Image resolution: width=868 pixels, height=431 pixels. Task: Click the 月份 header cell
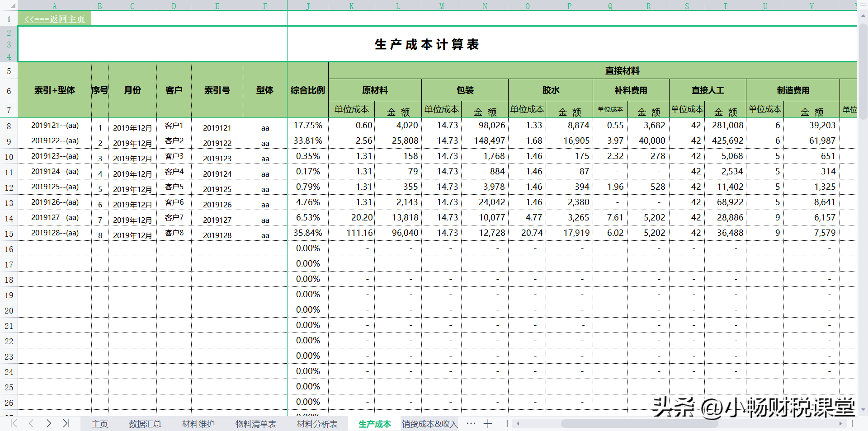pos(132,90)
